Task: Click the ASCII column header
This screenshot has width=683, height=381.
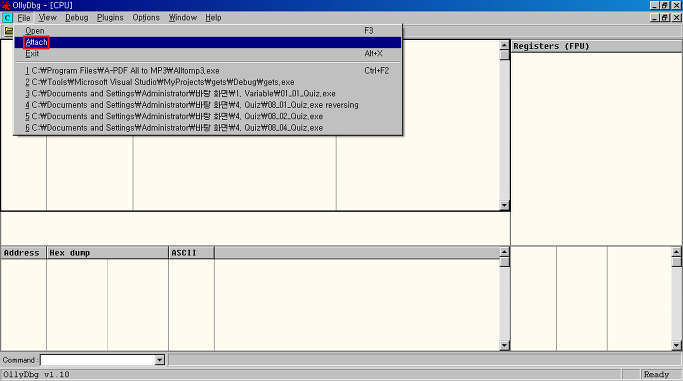Action: 191,253
